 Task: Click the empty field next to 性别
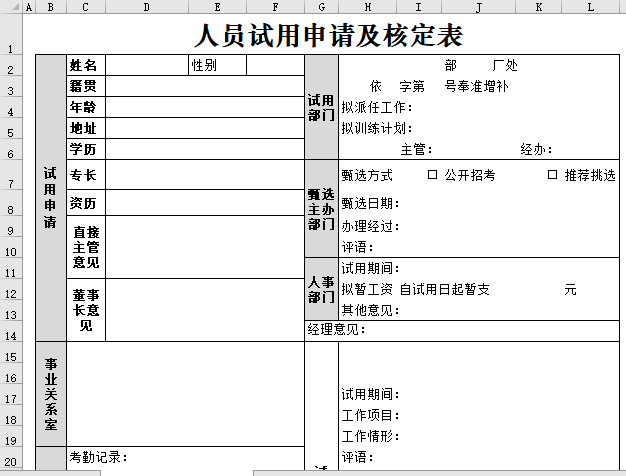(x=274, y=66)
